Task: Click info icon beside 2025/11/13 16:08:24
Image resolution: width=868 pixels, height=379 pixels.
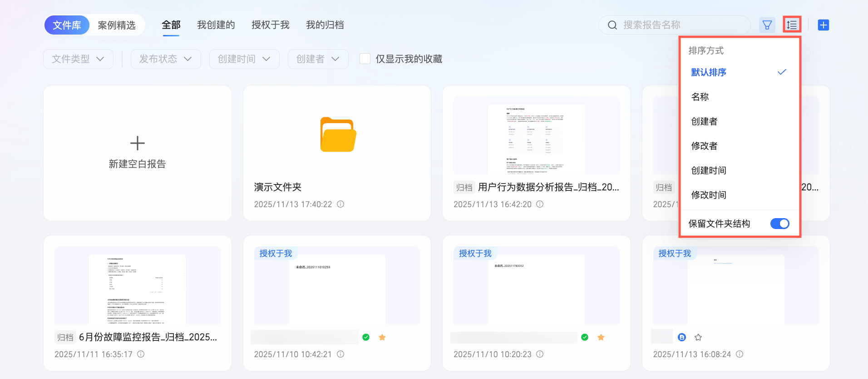Action: (740, 354)
